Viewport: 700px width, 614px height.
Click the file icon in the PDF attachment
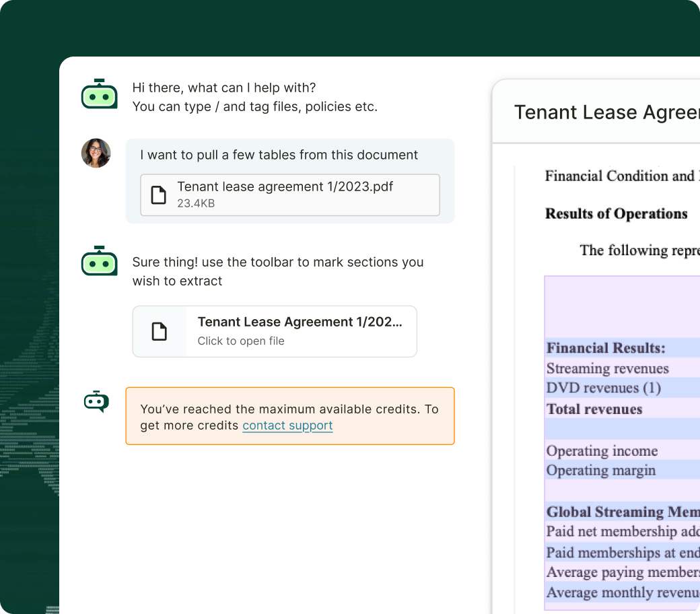click(158, 195)
